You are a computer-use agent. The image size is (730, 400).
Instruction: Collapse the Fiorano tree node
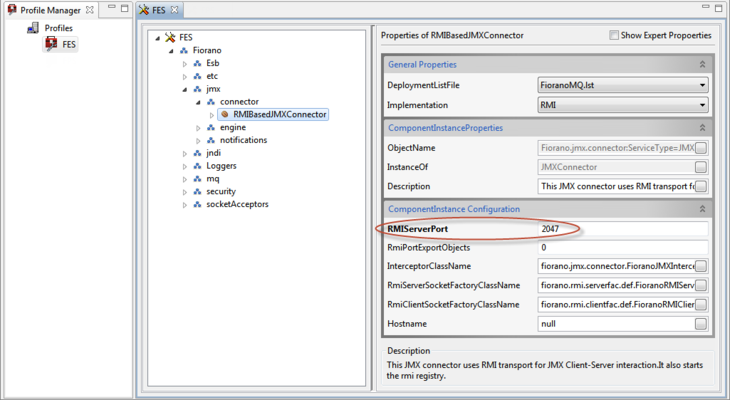click(x=171, y=51)
